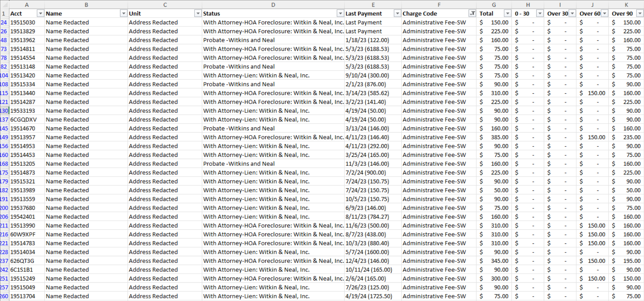The image size is (644, 301).
Task: Click Address Redacted cell for account 19537680
Action: click(165, 208)
